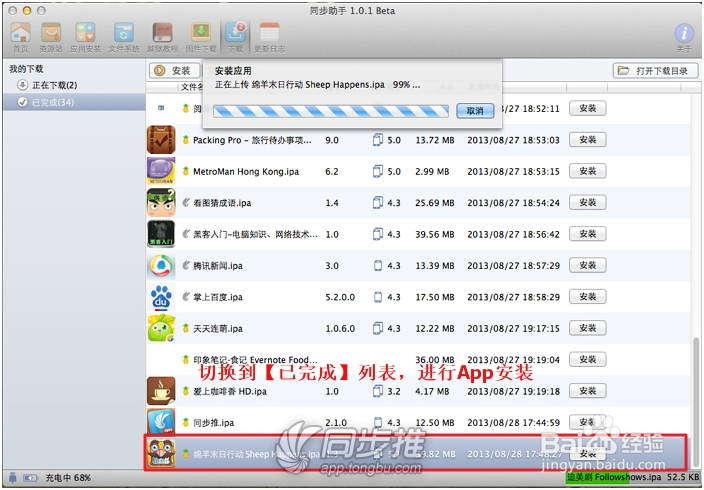Image resolution: width=704 pixels, height=490 pixels.
Task: Select 已完成(34) in the sidebar
Action: [74, 102]
